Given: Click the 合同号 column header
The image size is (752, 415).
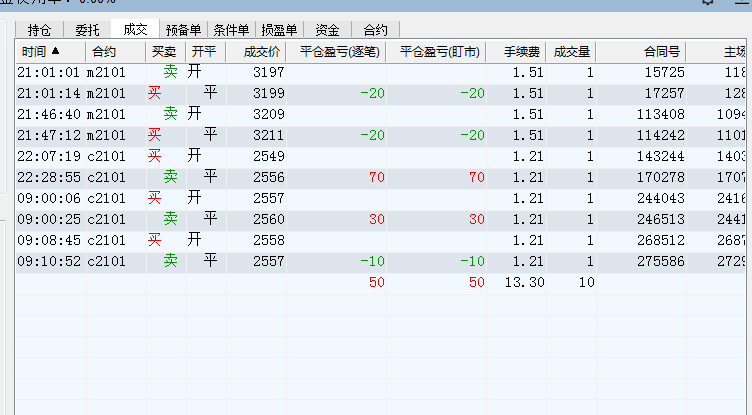Looking at the screenshot, I should [x=641, y=52].
